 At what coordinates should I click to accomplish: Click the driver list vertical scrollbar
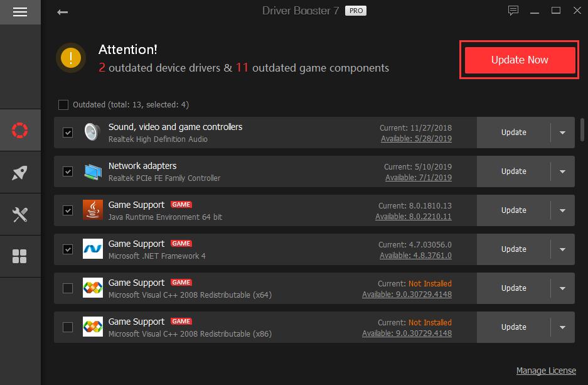tap(582, 130)
